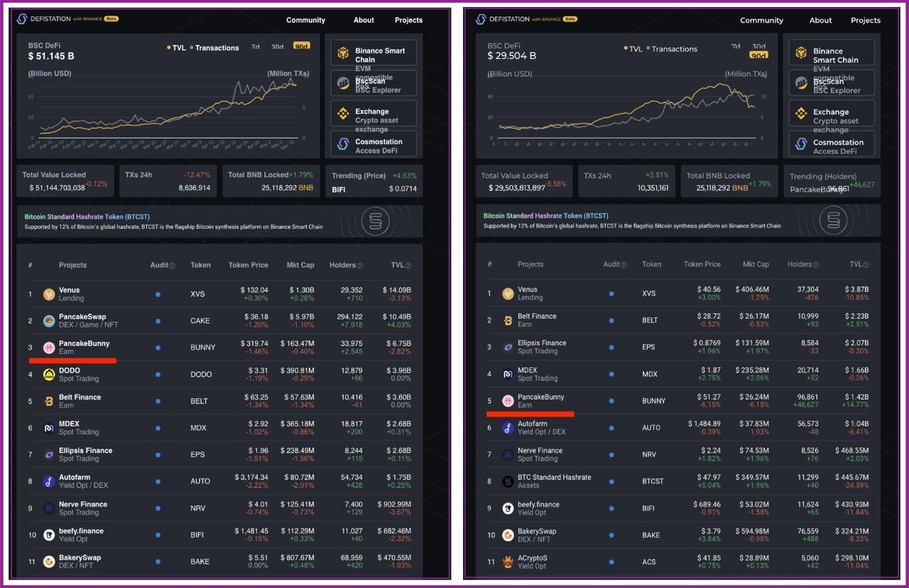Switch the right panel chart to 30d

point(758,46)
